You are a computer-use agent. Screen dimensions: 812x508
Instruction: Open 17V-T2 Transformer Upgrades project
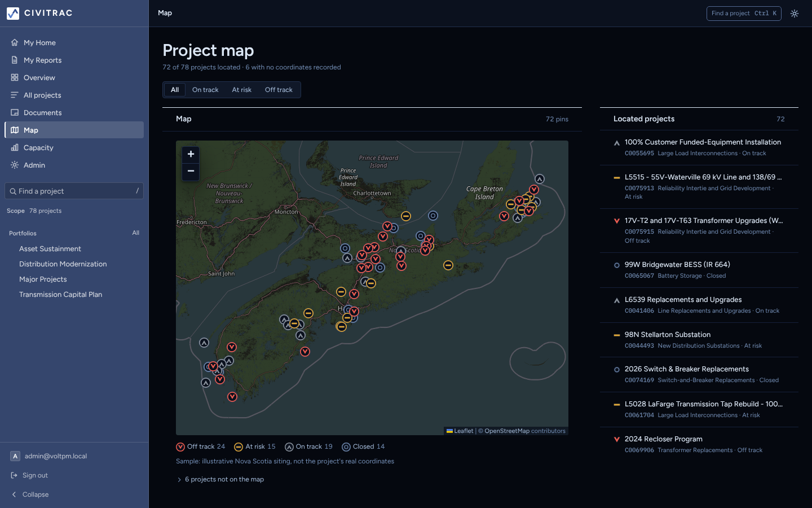click(699, 230)
